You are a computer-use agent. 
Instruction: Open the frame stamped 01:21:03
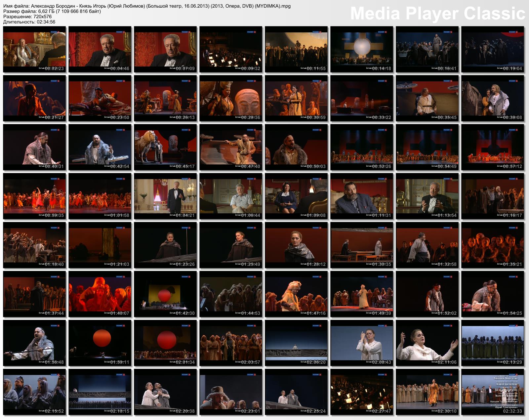click(x=100, y=245)
